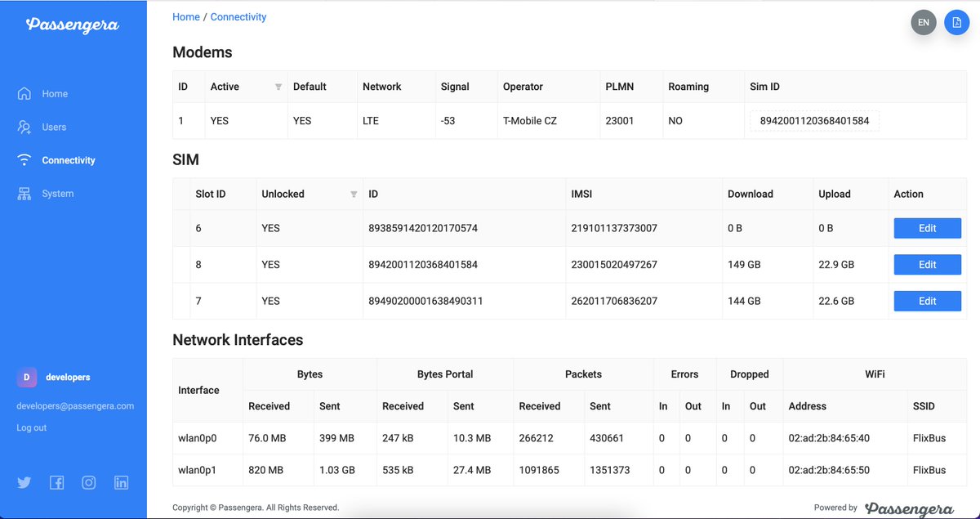980x519 pixels.
Task: Click the Connectivity wifi icon in sidebar
Action: pyautogui.click(x=24, y=160)
